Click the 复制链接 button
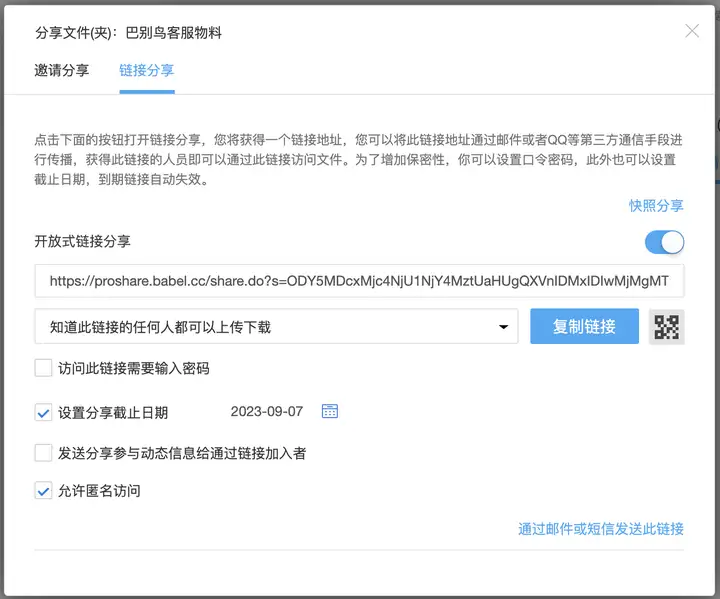This screenshot has width=720, height=599. point(584,327)
